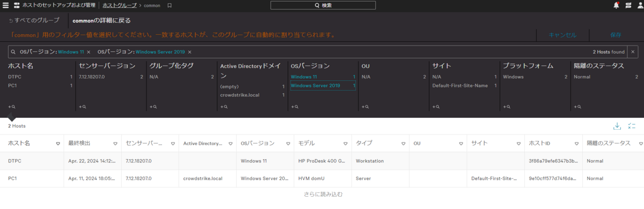
Task: Click 保存 to save the filters
Action: [616, 35]
